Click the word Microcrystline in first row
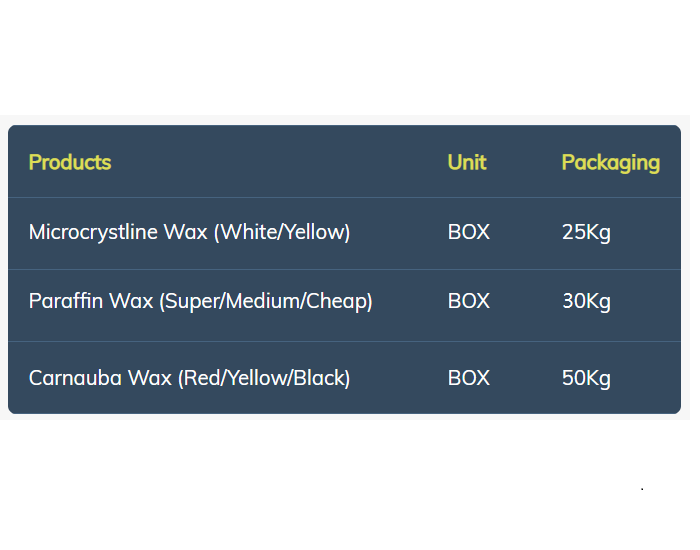The height and width of the screenshot is (550, 700). 93,233
